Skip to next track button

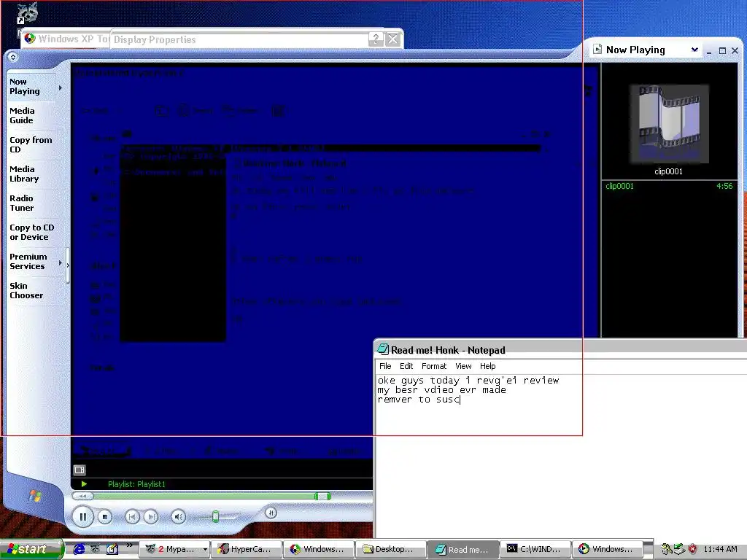click(150, 517)
